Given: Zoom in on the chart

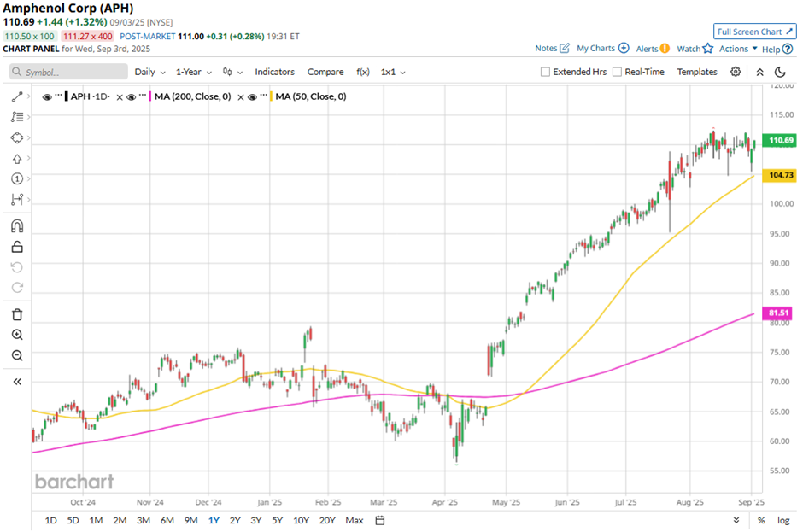Looking at the screenshot, I should point(17,335).
